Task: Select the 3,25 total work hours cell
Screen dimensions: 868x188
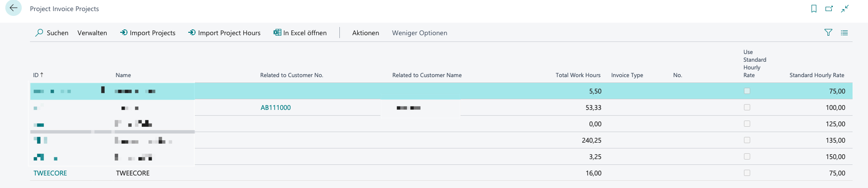Action: pyautogui.click(x=595, y=157)
